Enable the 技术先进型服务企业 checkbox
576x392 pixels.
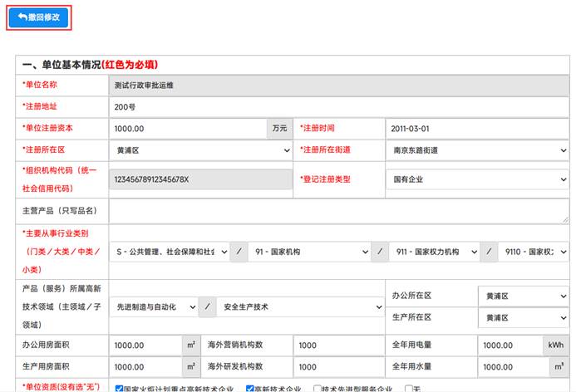318,388
